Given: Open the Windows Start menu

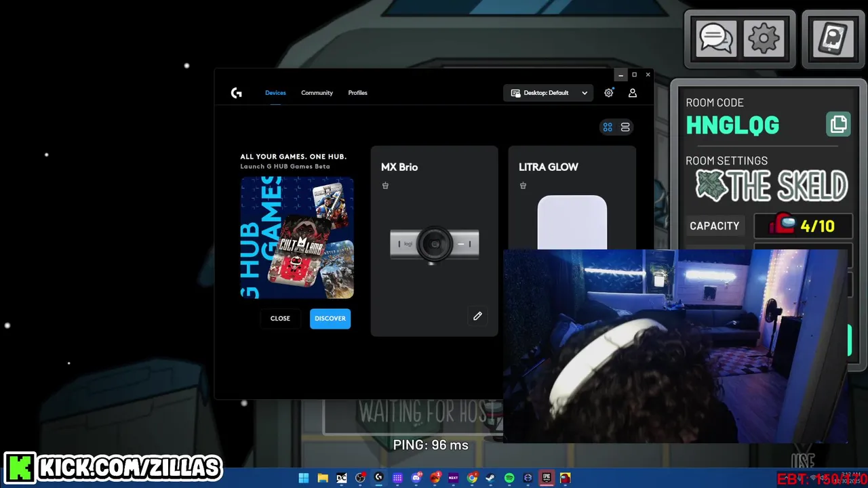Looking at the screenshot, I should click(x=304, y=478).
